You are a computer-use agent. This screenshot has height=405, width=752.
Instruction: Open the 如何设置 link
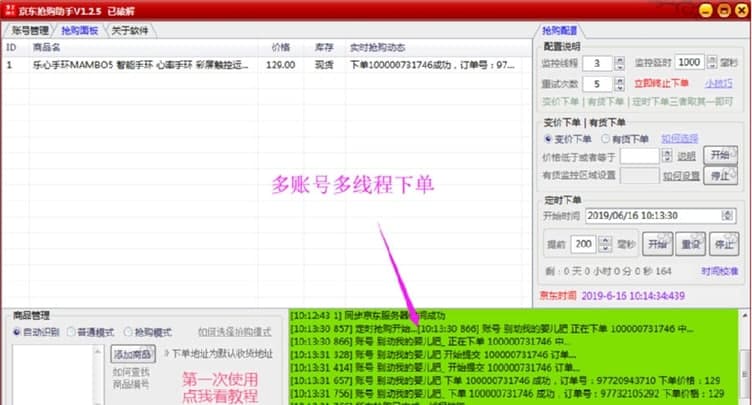(x=682, y=176)
